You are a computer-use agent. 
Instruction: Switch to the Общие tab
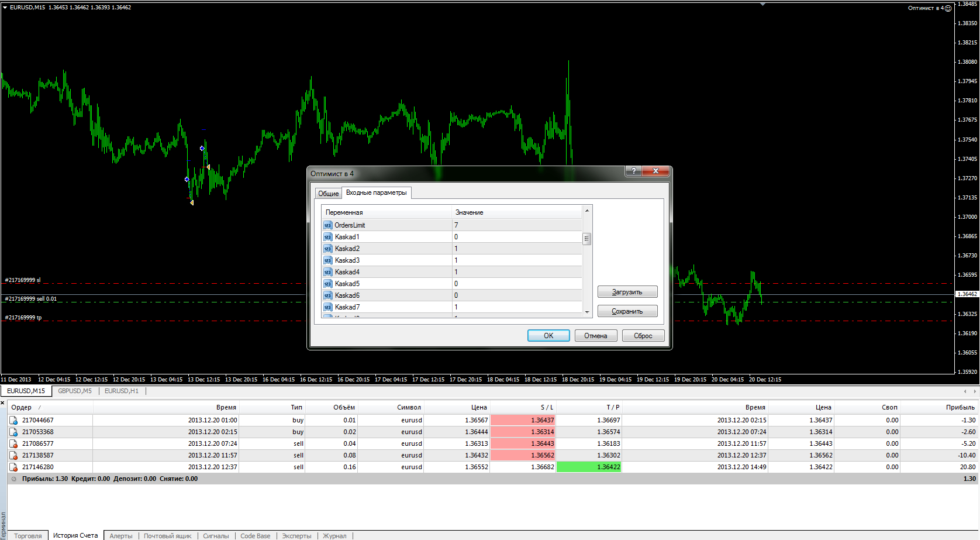(328, 193)
